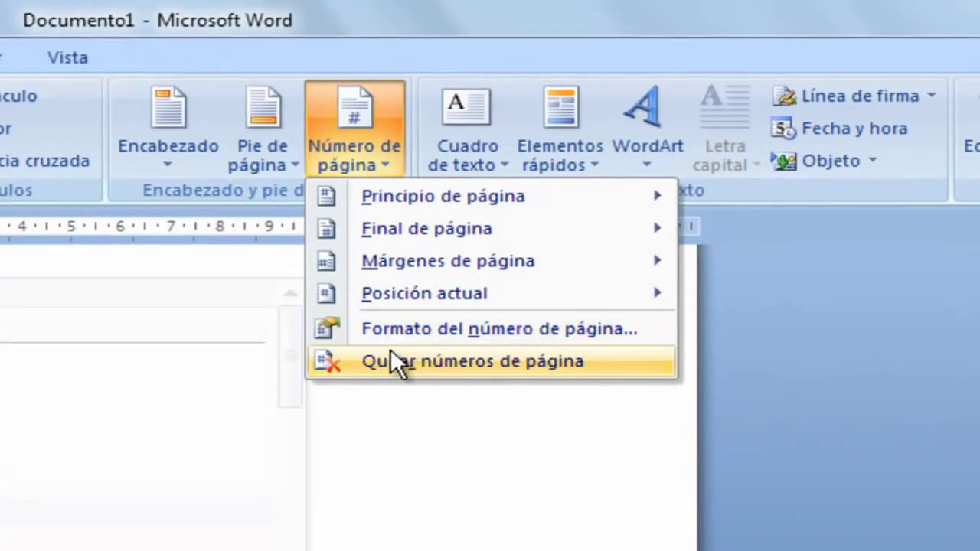Click the Encabezado header icon

pos(168,107)
